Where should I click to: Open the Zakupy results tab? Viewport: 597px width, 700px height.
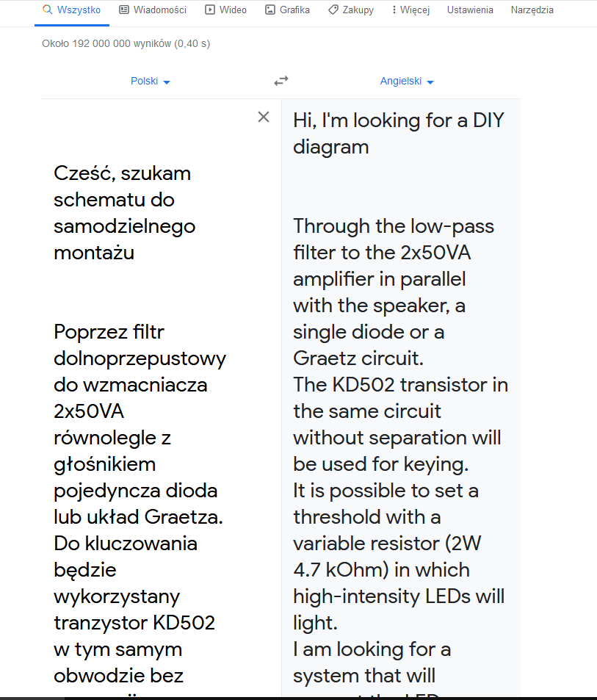pyautogui.click(x=351, y=10)
